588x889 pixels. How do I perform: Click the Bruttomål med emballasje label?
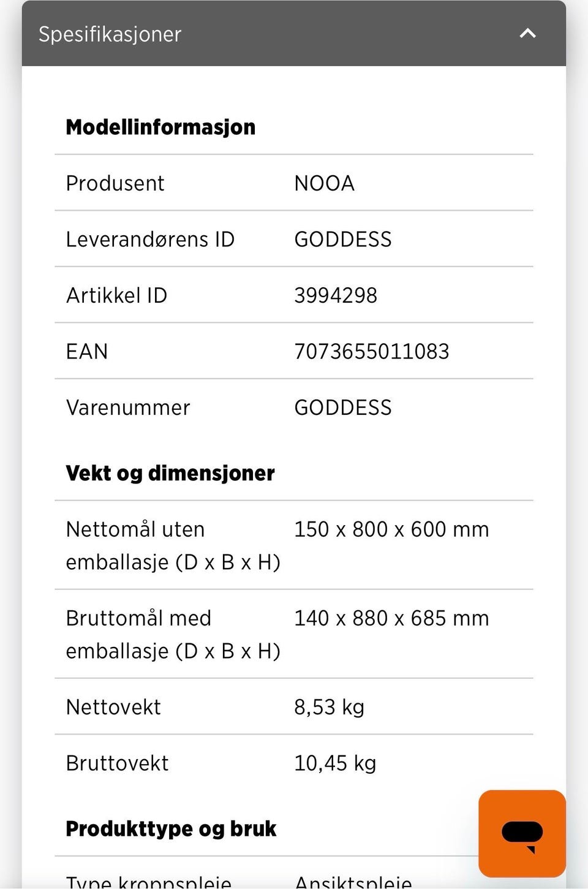tap(173, 634)
